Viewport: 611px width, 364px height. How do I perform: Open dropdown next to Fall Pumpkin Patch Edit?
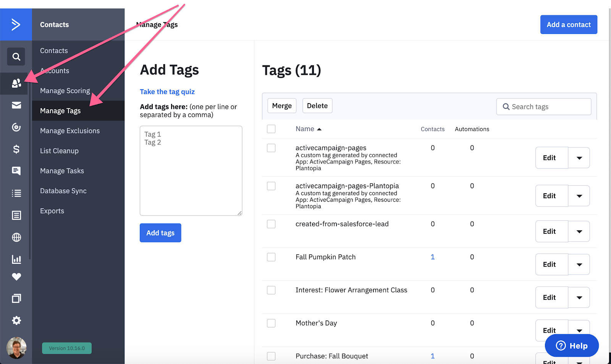click(x=579, y=264)
